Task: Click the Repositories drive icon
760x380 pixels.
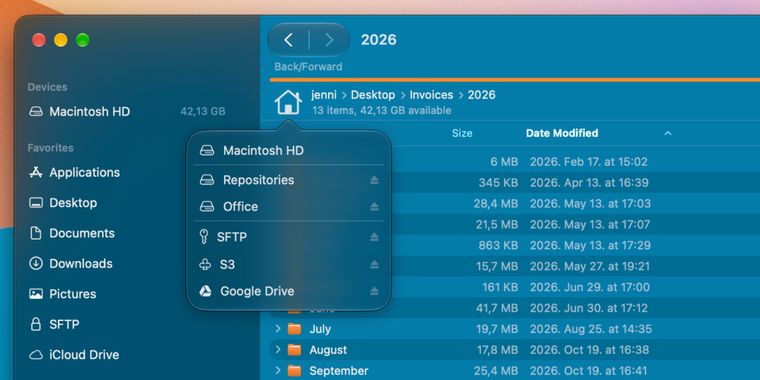Action: [207, 180]
